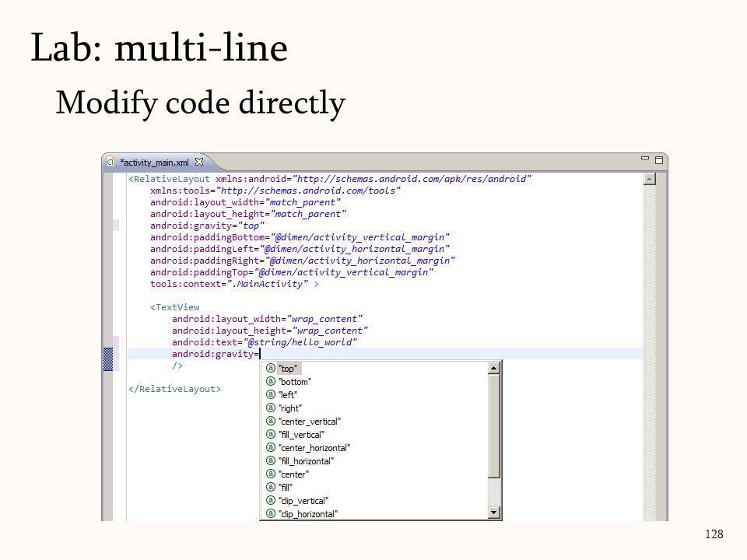Click the autocomplete popup scrollbar thumb

click(x=493, y=425)
